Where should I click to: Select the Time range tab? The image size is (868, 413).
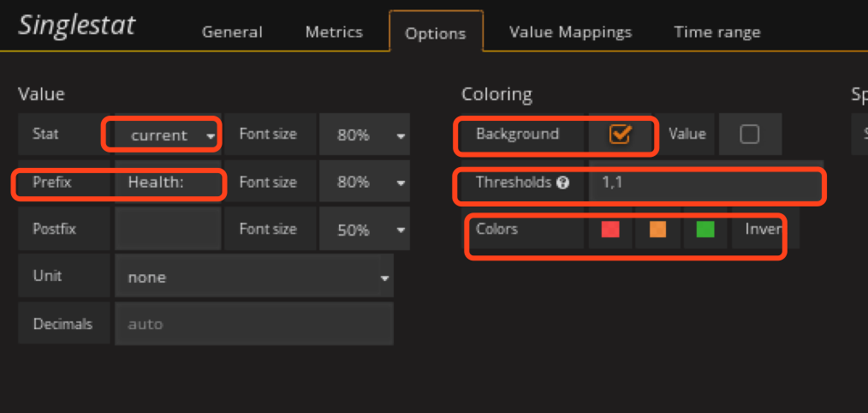[x=716, y=33]
